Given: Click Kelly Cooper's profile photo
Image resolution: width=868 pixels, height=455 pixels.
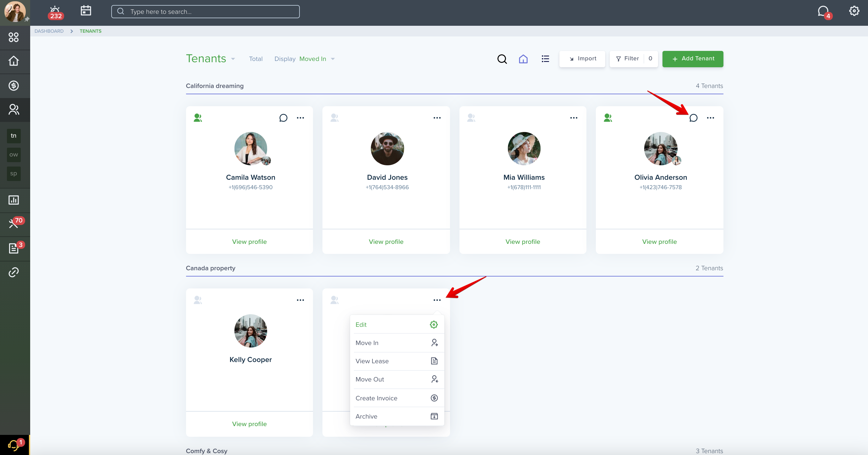Looking at the screenshot, I should (x=251, y=331).
